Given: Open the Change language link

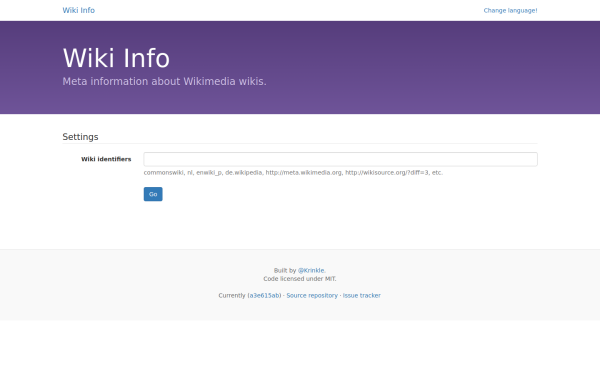Looking at the screenshot, I should click(x=510, y=10).
